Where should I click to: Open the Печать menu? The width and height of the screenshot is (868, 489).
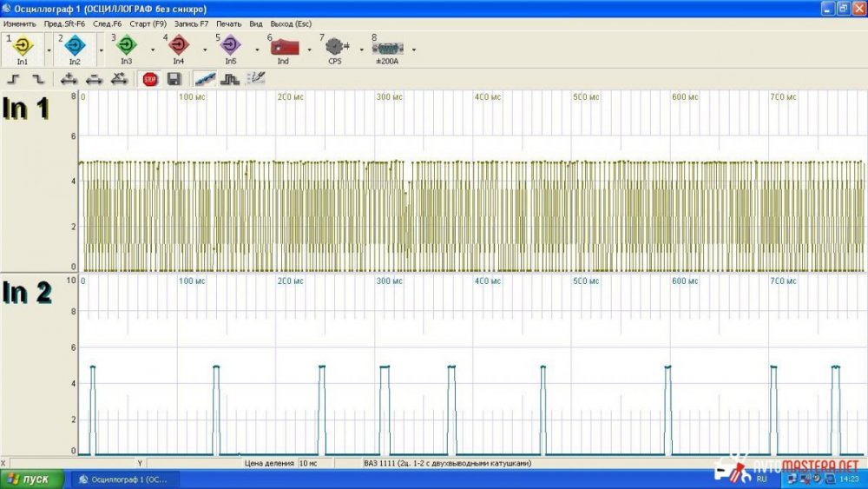tap(229, 23)
